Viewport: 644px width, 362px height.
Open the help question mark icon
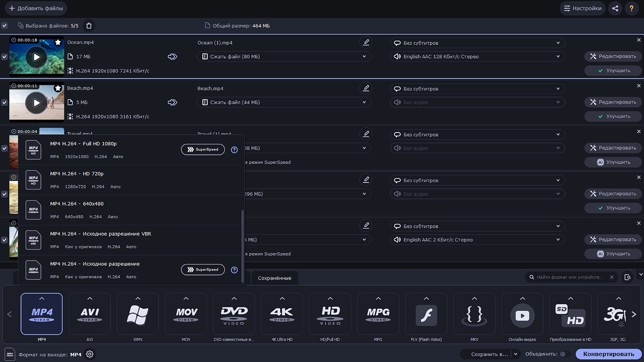coord(631,8)
